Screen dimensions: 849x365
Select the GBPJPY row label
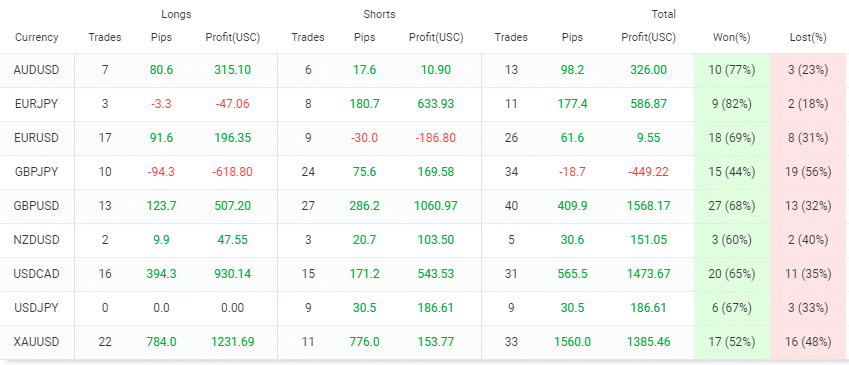click(37, 172)
